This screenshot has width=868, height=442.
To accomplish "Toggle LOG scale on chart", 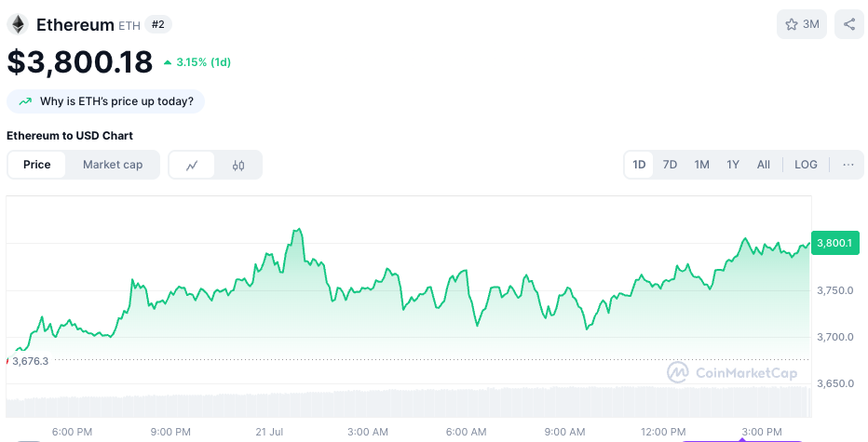I will click(x=806, y=165).
